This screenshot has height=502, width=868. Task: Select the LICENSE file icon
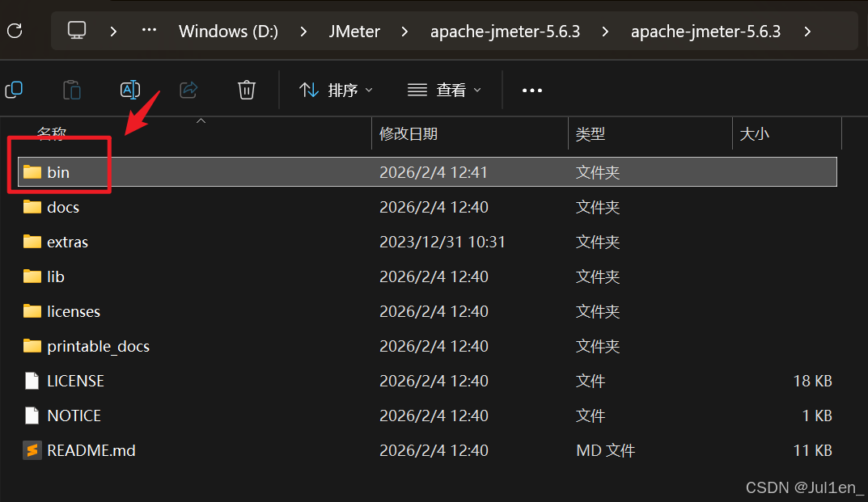32,381
